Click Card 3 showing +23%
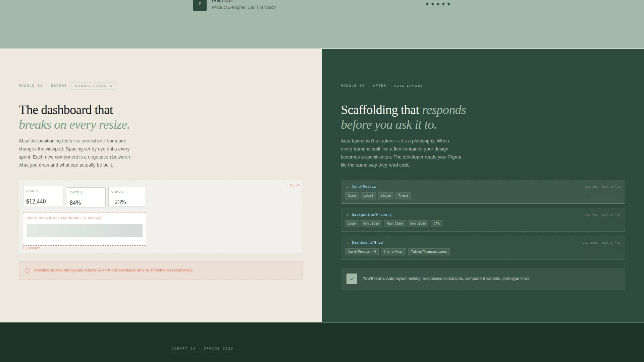This screenshot has width=644, height=362. tap(127, 197)
